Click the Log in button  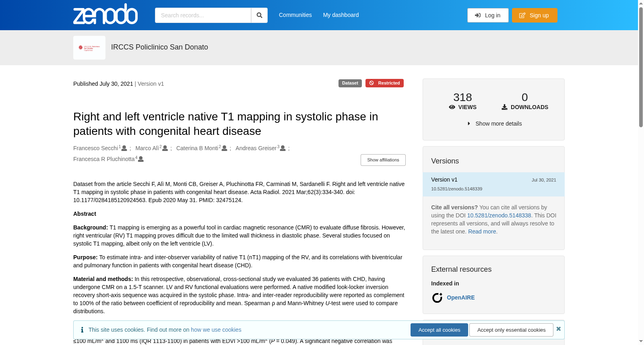488,15
